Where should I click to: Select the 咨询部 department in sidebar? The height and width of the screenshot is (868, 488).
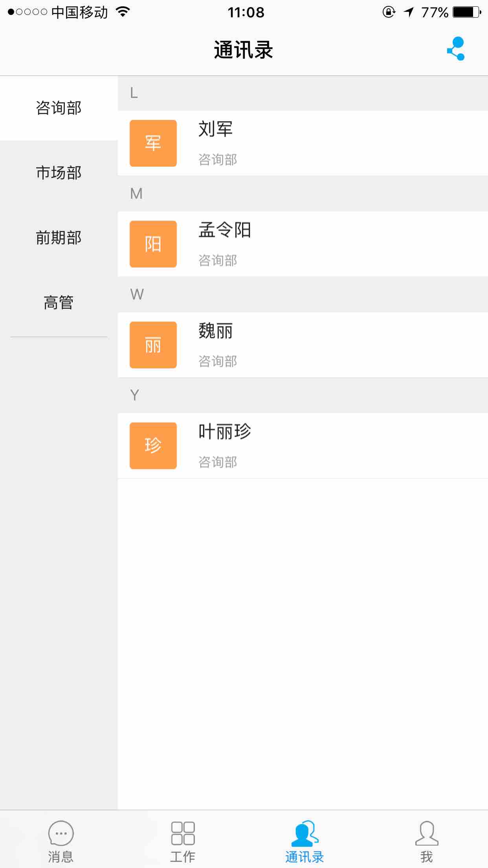pyautogui.click(x=59, y=108)
